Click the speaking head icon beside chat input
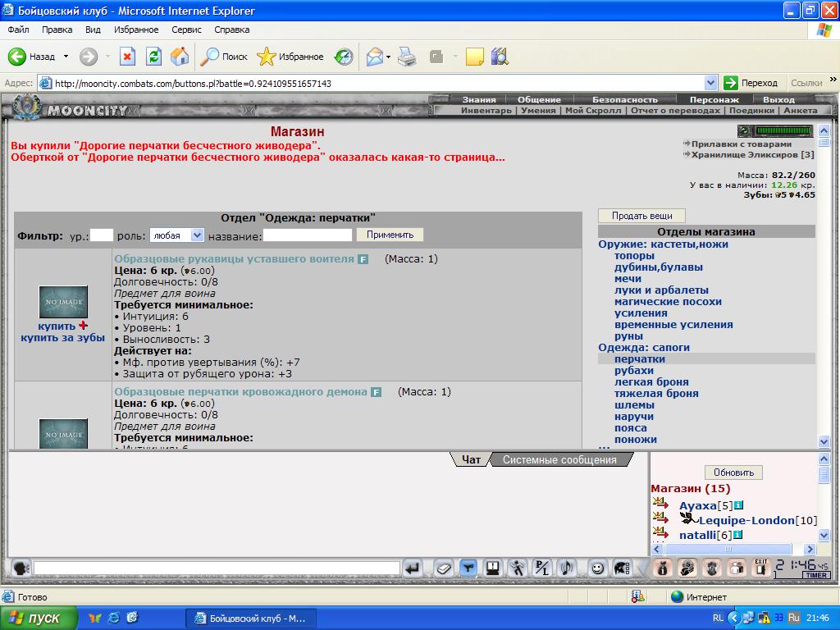Screen dimensions: 840x630 (x=21, y=568)
